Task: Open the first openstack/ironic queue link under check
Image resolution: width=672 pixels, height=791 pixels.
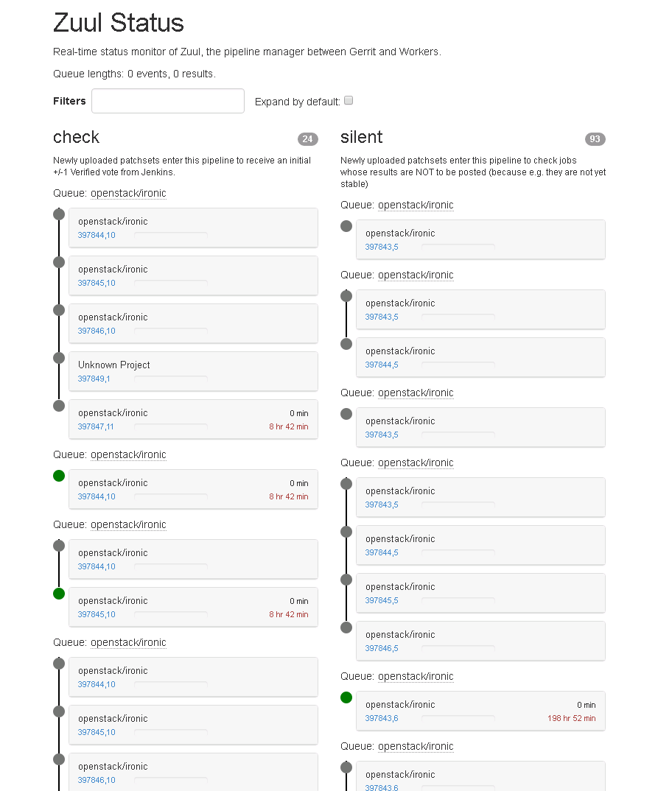Action: point(128,193)
